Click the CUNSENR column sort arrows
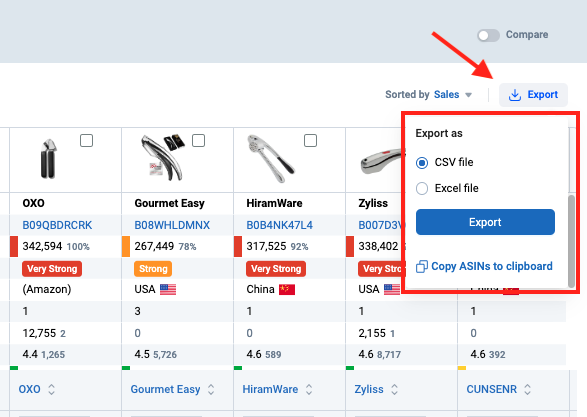The height and width of the screenshot is (417, 587). point(527,389)
